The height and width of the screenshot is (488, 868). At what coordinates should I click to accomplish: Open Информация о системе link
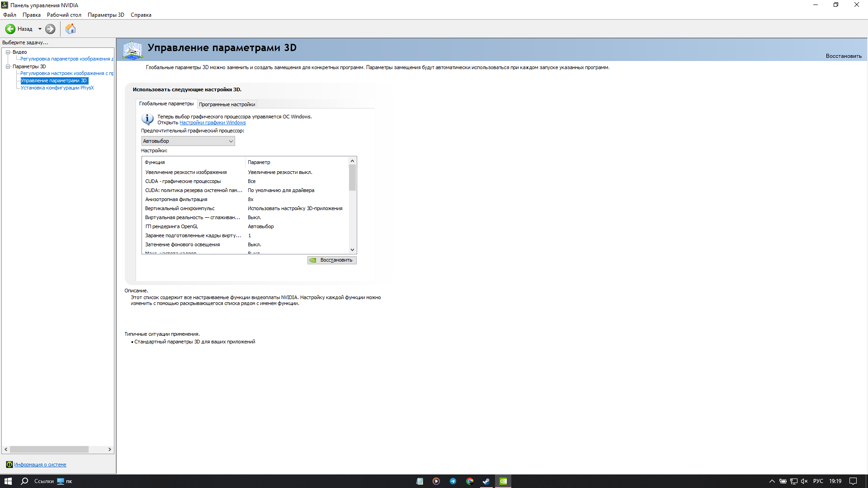point(40,465)
